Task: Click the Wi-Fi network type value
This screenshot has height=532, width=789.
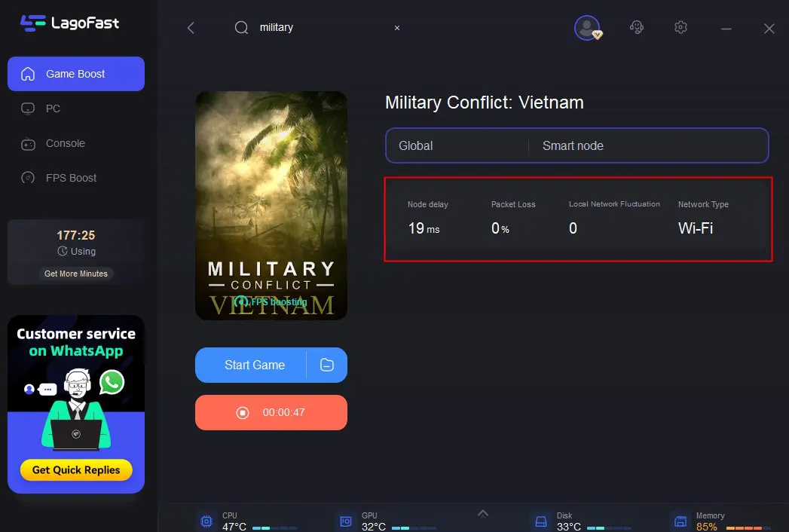Action: pos(696,228)
